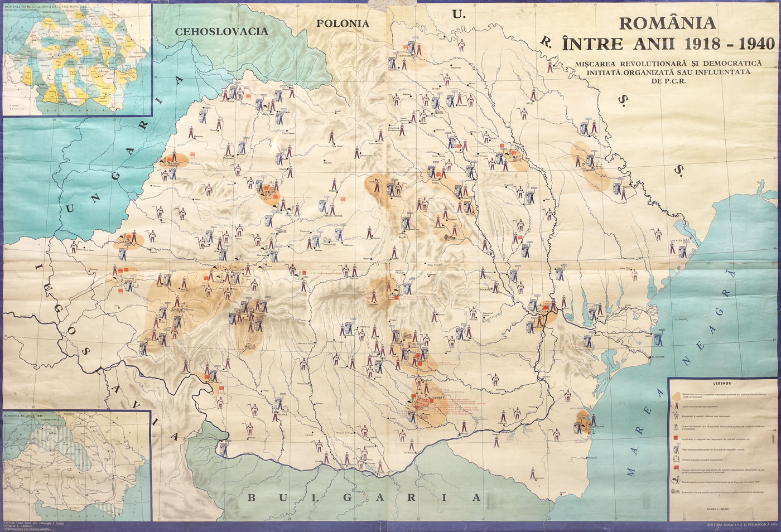The width and height of the screenshot is (781, 532).
Task: Click the DE P.C.R. subtitle line
Action: (x=668, y=80)
